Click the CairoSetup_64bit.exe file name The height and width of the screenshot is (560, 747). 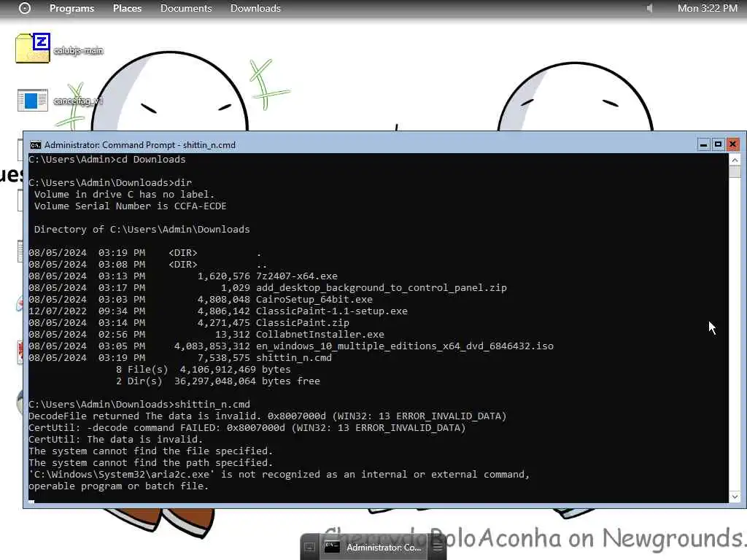coord(314,300)
